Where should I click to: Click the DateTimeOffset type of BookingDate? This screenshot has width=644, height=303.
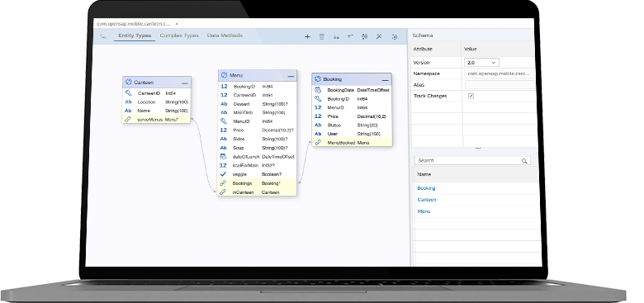pyautogui.click(x=373, y=90)
